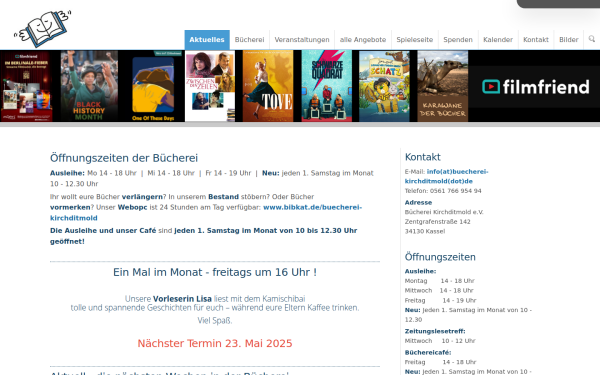Open the Zwischen den Zeilen poster
The image size is (600, 375).
tap(210, 86)
